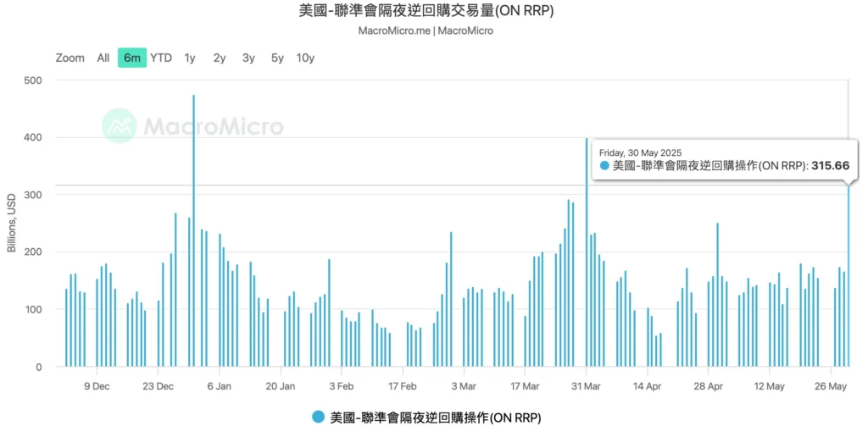
Task: Set chart zoom to 2y
Action: click(220, 58)
